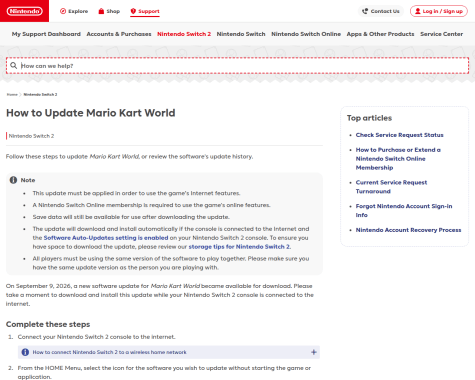This screenshot has width=475, height=380.
Task: Open Nintendo Account Recovery Process article
Action: (x=408, y=230)
